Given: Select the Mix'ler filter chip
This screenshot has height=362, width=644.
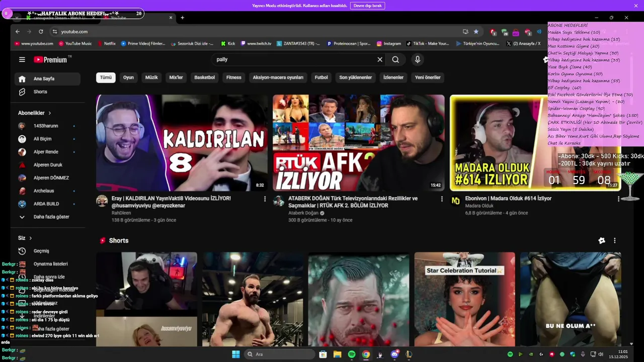Looking at the screenshot, I should pos(176,77).
